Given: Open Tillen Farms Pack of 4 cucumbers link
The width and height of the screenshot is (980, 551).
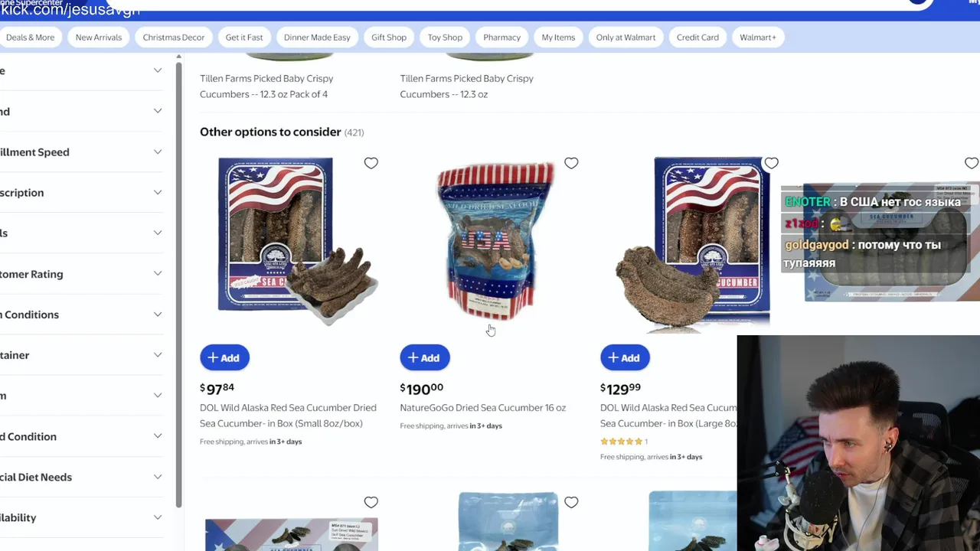Looking at the screenshot, I should [x=266, y=86].
